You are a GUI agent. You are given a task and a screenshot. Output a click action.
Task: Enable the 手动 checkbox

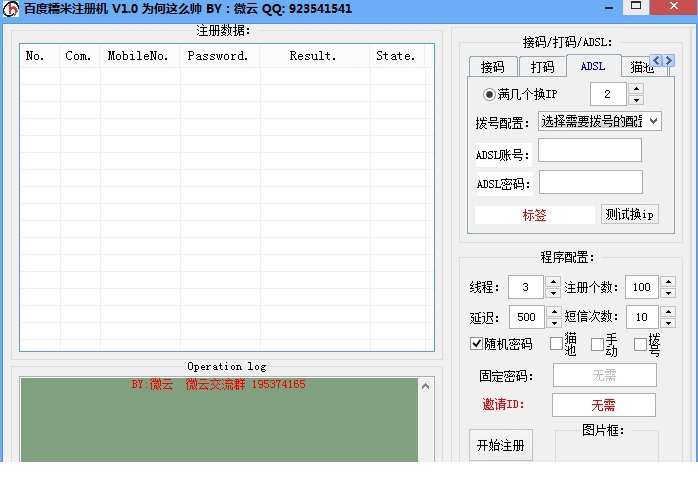tap(597, 344)
